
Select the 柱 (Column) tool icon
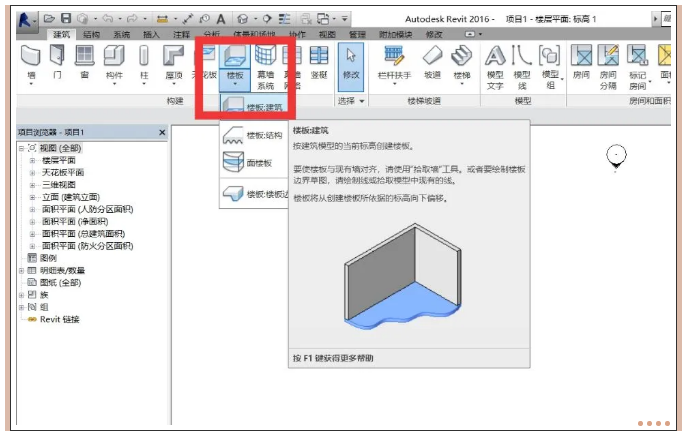(144, 56)
